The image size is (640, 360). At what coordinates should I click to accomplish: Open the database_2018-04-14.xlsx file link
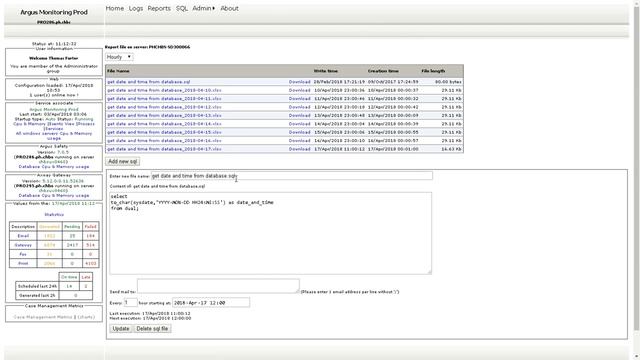coord(164,124)
